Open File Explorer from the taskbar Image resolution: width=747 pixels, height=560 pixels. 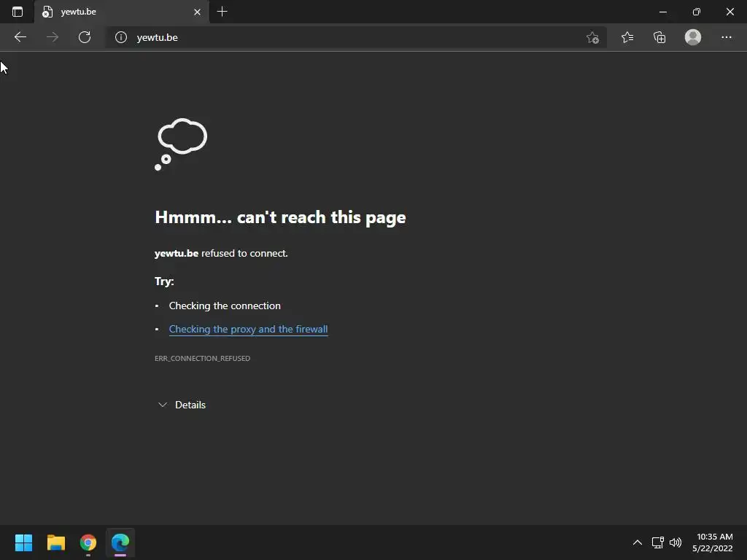point(55,542)
